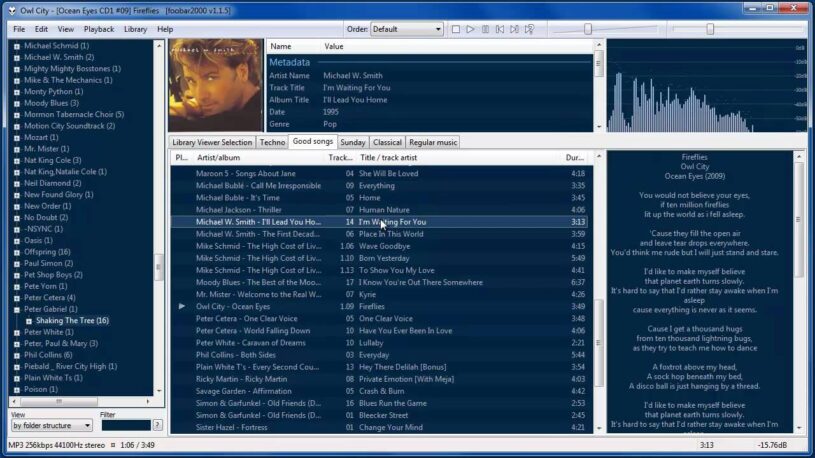
Task: Select the 'Wave Goodbye' track row
Action: (379, 246)
